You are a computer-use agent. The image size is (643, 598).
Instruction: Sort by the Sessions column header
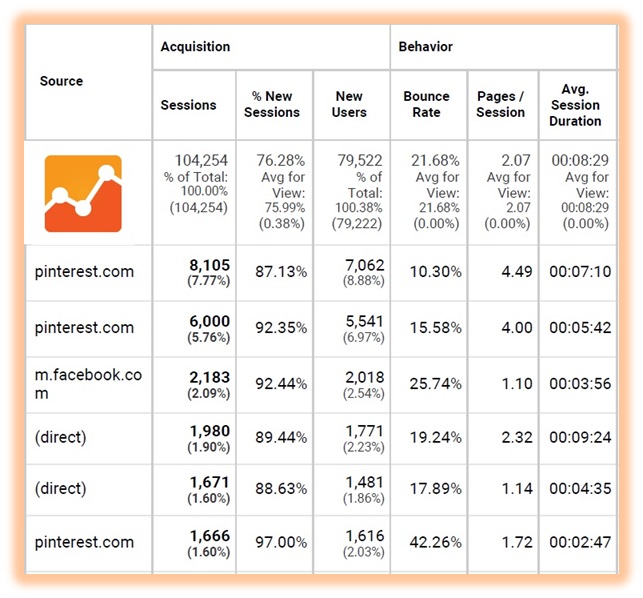[x=188, y=105]
